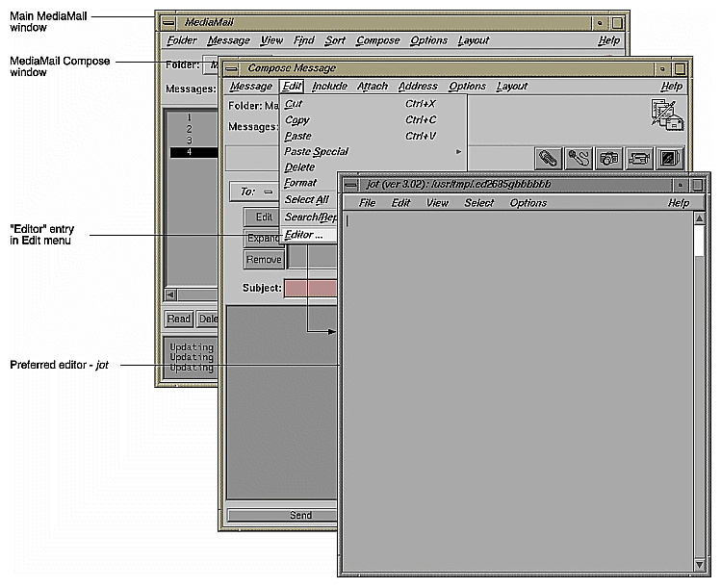Open the File menu in jot
This screenshot has height=588, width=721.
[x=367, y=203]
